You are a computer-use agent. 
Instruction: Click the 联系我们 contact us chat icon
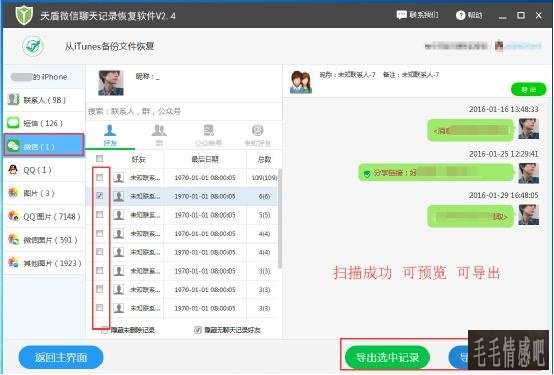coord(401,15)
